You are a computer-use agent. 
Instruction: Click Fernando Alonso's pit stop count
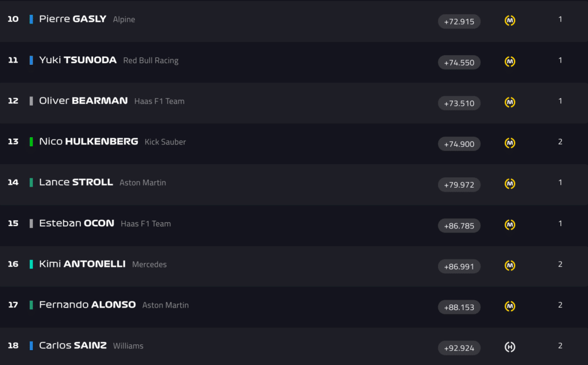pos(560,305)
